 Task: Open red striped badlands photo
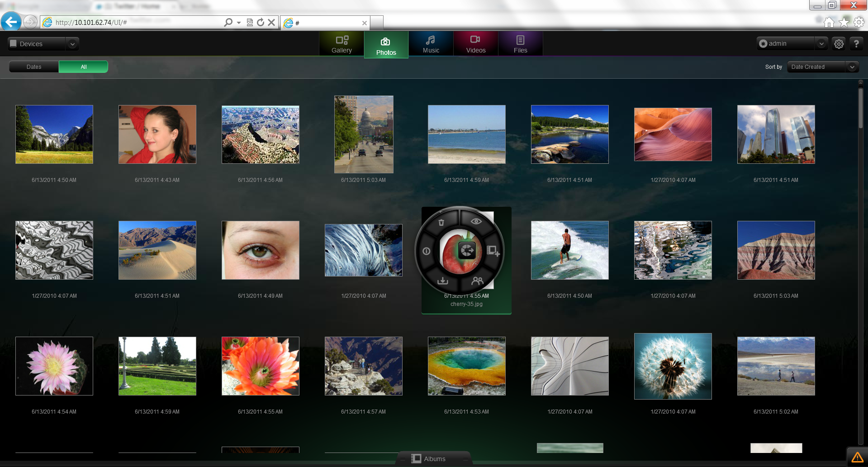pyautogui.click(x=776, y=250)
